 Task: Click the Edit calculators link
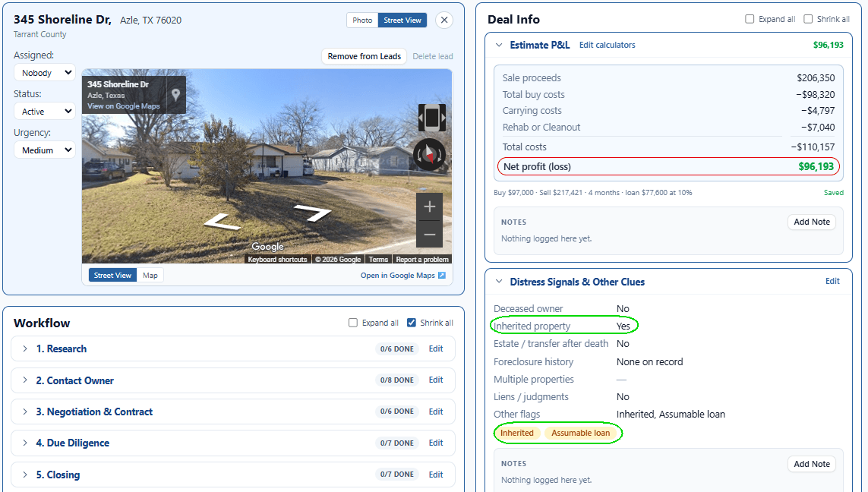[608, 45]
